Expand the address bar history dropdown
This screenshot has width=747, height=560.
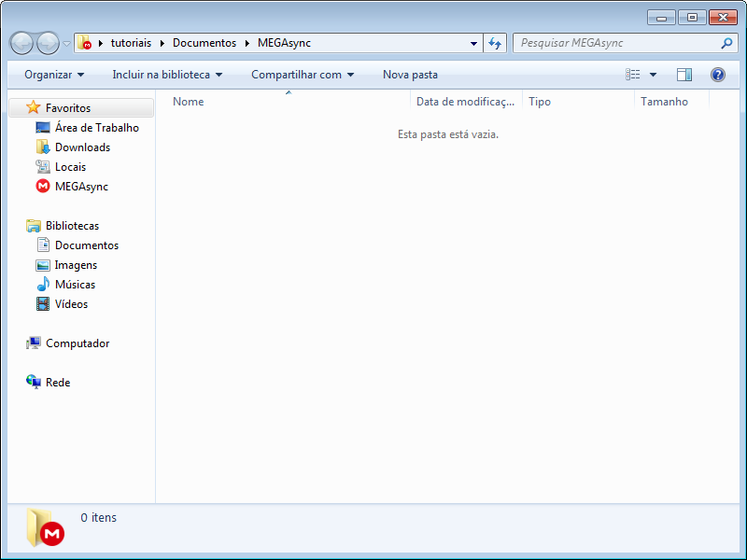click(x=474, y=43)
